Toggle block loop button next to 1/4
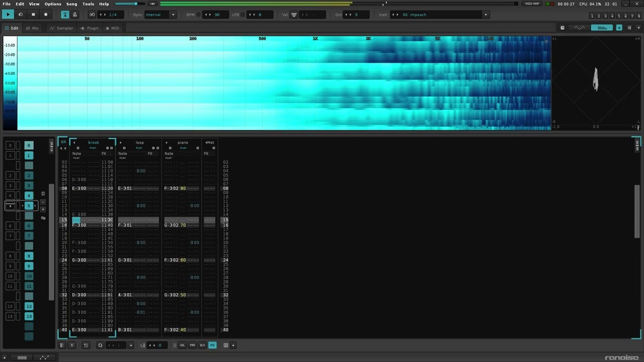The width and height of the screenshot is (644, 362). tap(92, 15)
